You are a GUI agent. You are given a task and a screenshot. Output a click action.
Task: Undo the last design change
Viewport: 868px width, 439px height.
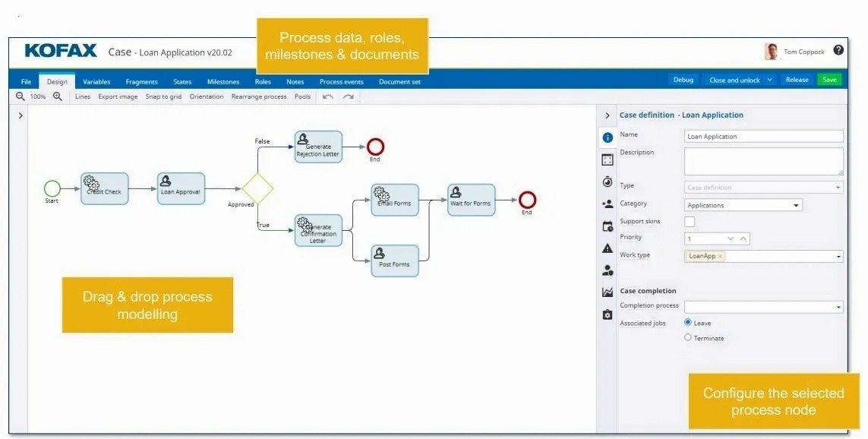pyautogui.click(x=328, y=96)
